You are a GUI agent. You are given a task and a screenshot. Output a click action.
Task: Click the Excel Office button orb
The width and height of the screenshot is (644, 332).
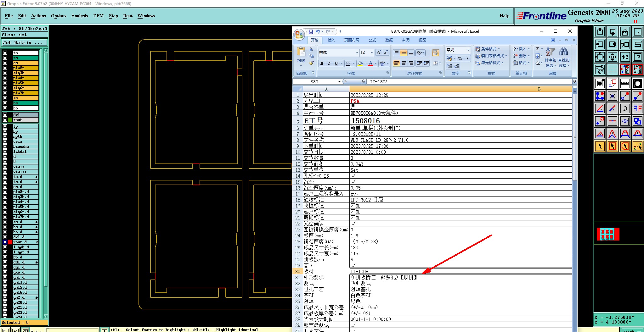click(299, 34)
